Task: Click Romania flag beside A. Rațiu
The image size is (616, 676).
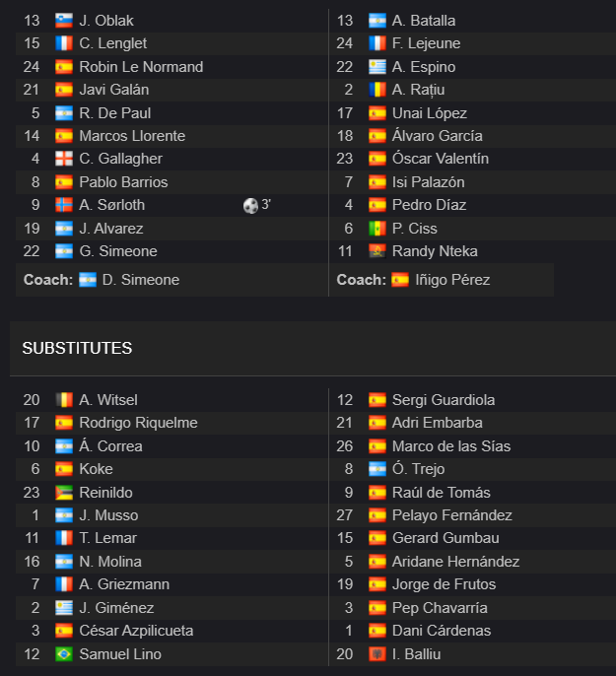Action: 377,90
